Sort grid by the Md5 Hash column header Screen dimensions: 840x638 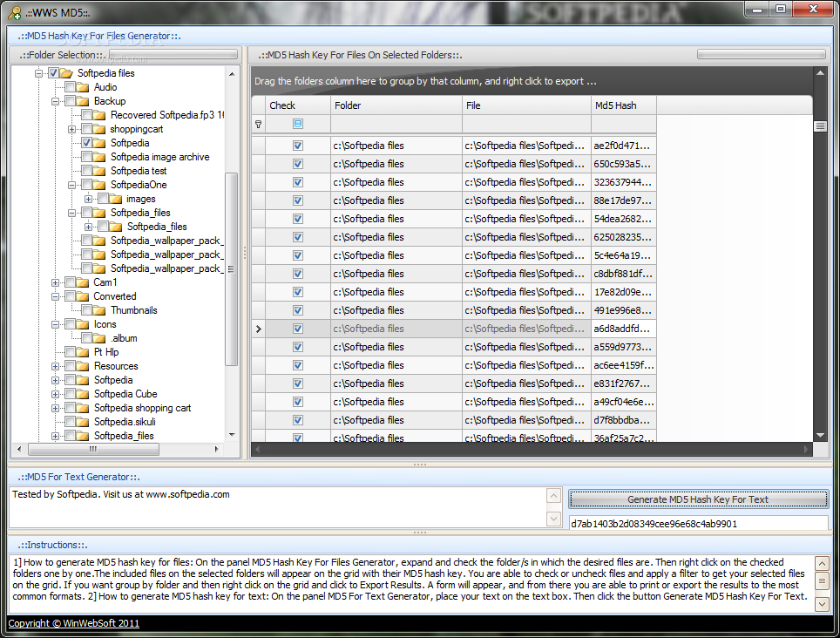(x=624, y=105)
